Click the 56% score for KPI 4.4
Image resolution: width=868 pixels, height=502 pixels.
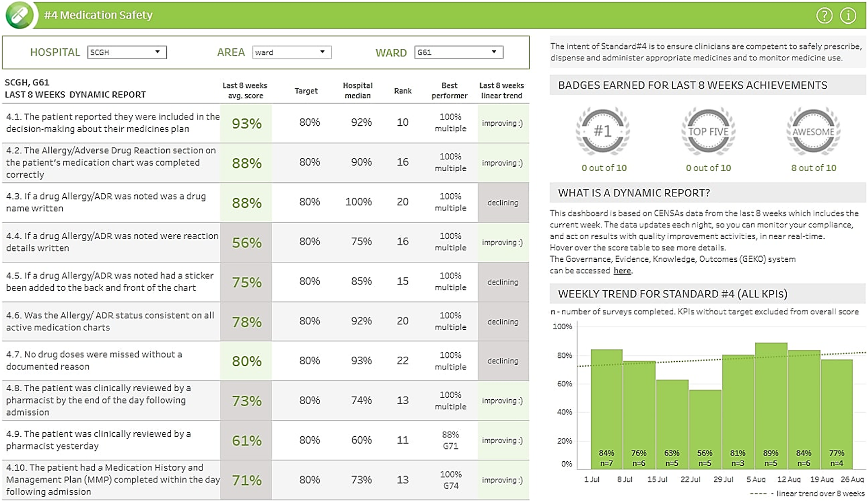click(246, 242)
